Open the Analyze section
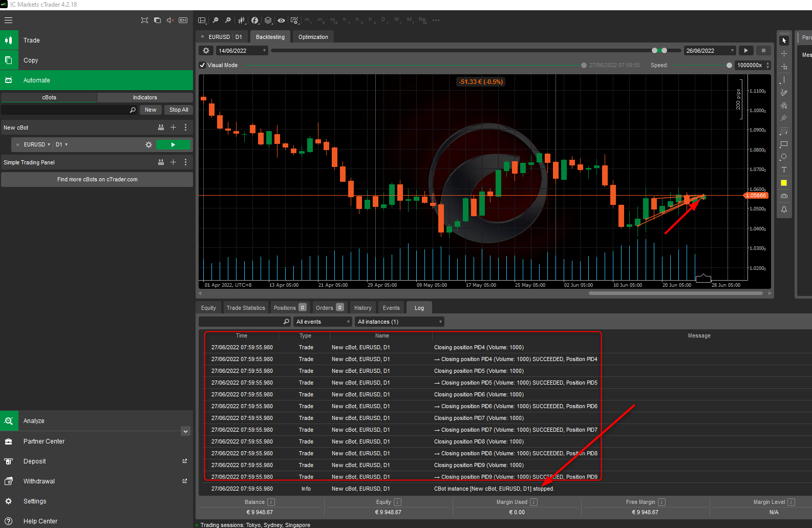This screenshot has width=812, height=528. [x=96, y=421]
